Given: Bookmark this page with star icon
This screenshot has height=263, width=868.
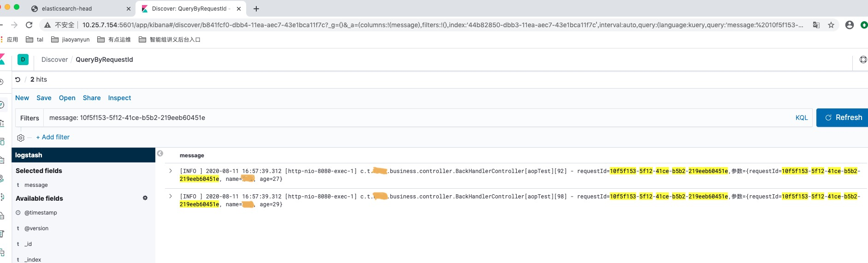Looking at the screenshot, I should [x=831, y=25].
